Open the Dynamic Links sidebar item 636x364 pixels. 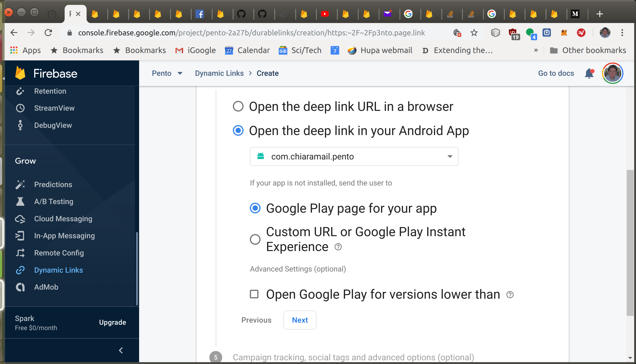(x=58, y=270)
